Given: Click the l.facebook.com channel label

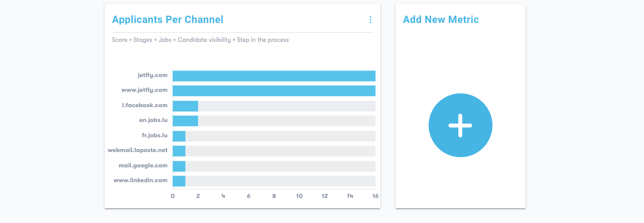Looking at the screenshot, I should point(144,106).
